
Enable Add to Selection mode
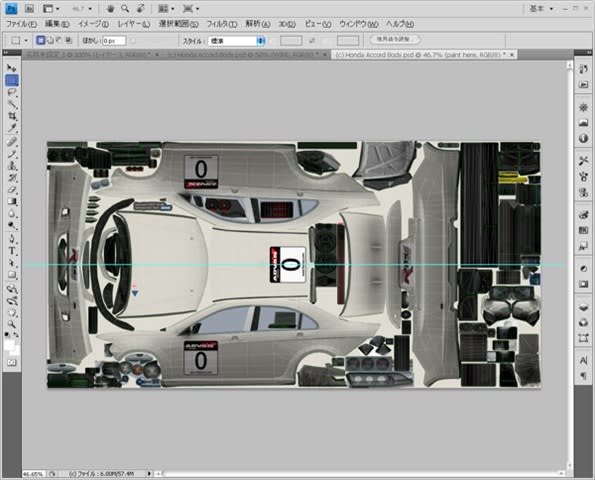point(50,40)
